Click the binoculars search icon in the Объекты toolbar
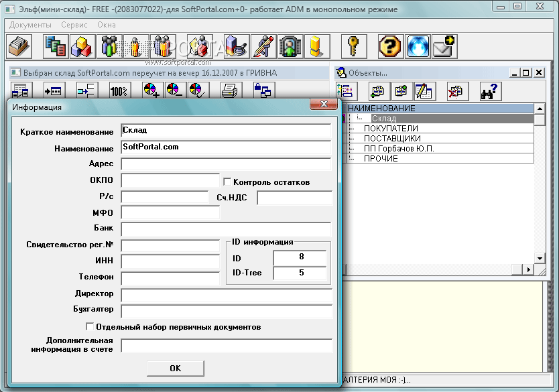Image resolution: width=559 pixels, height=392 pixels. click(x=491, y=91)
